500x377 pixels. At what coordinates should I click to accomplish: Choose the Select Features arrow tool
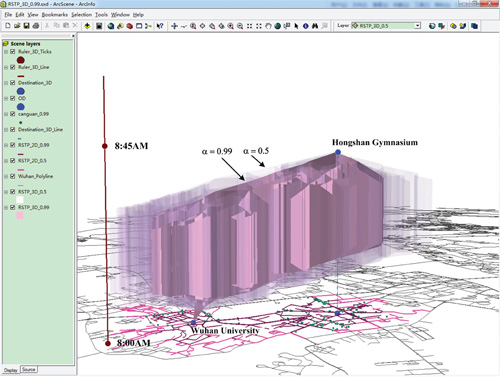296,26
